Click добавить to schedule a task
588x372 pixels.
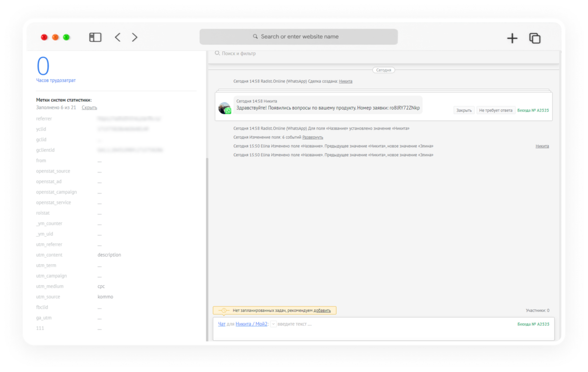click(x=322, y=310)
